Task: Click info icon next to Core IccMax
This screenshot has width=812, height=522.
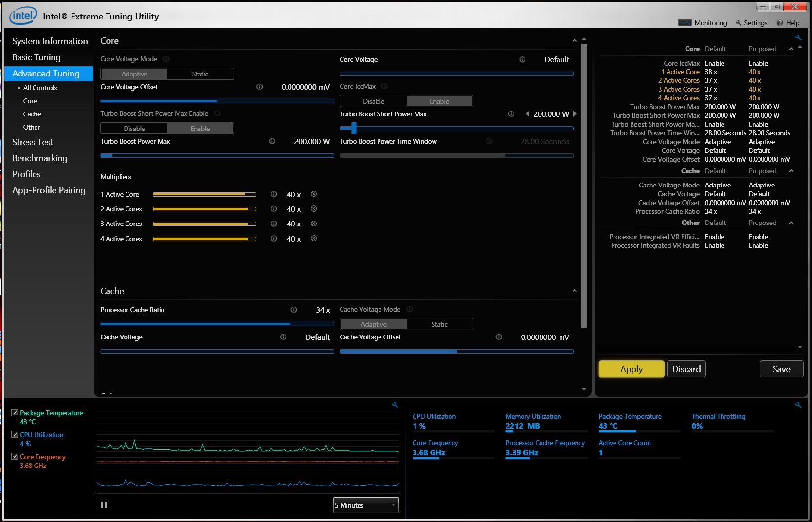Action: pos(384,86)
